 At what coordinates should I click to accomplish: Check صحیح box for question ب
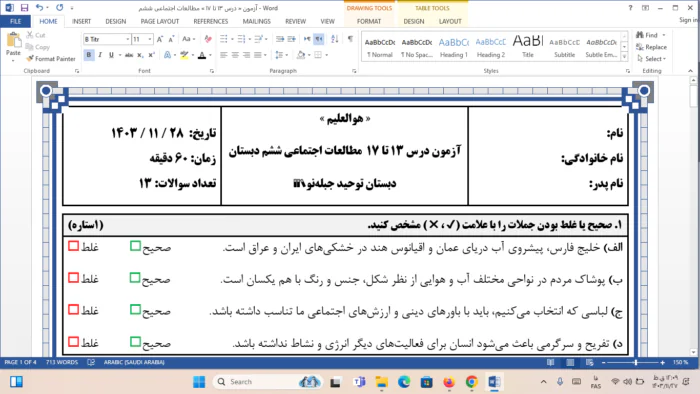pos(135,278)
